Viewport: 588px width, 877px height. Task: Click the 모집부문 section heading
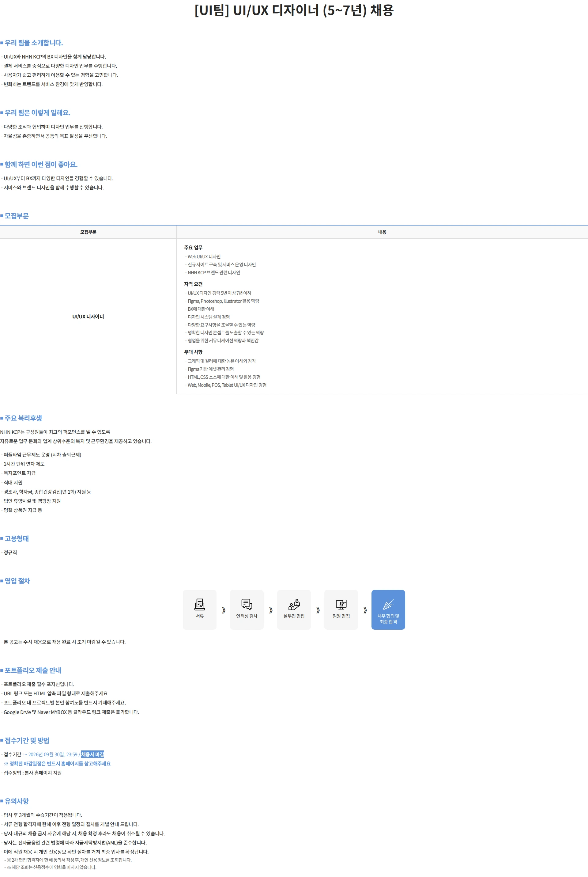(17, 216)
